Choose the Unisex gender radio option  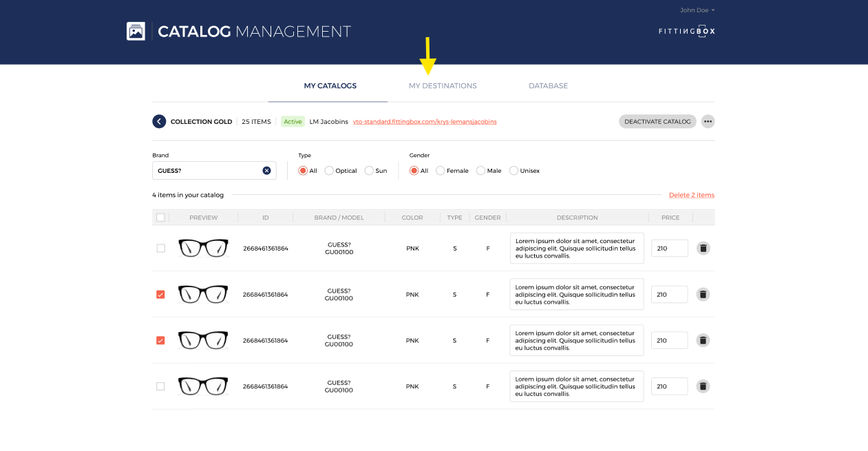point(514,171)
